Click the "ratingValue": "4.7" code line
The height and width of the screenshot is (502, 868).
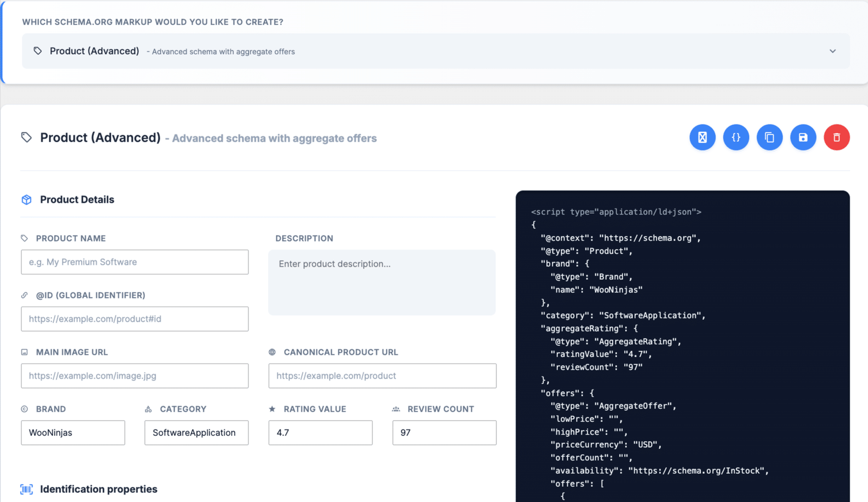coord(601,354)
